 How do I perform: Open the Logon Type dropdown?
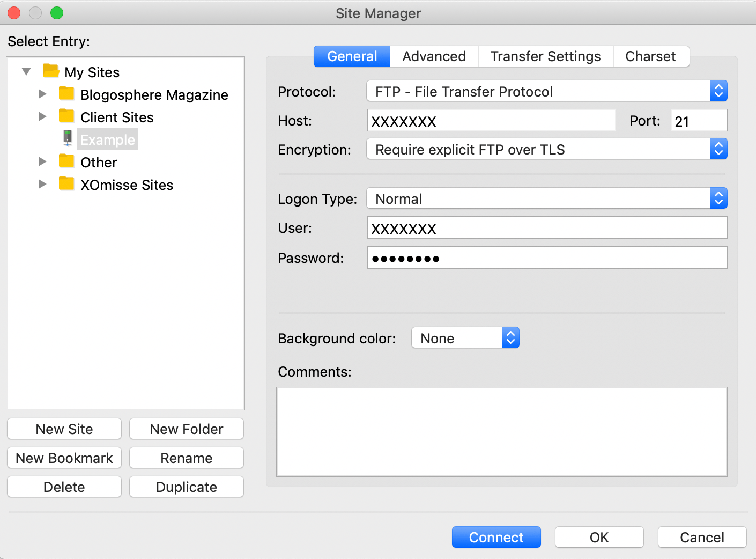pos(547,198)
